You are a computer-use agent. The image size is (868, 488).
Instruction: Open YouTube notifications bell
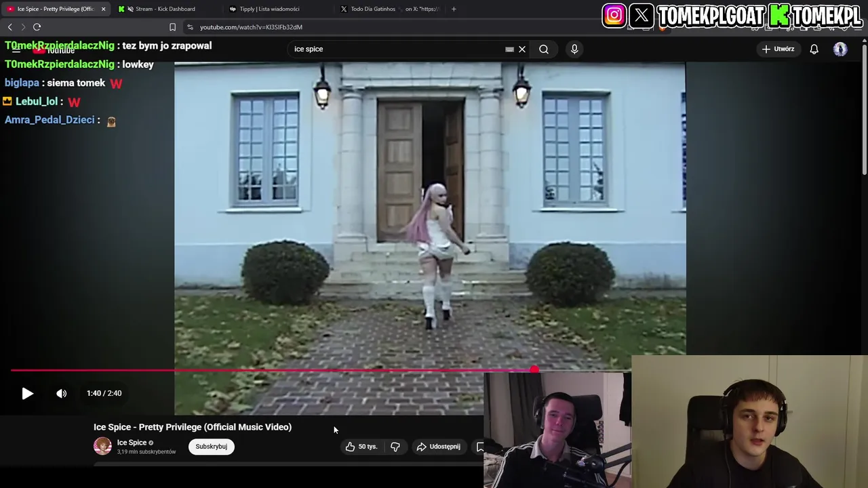[814, 49]
